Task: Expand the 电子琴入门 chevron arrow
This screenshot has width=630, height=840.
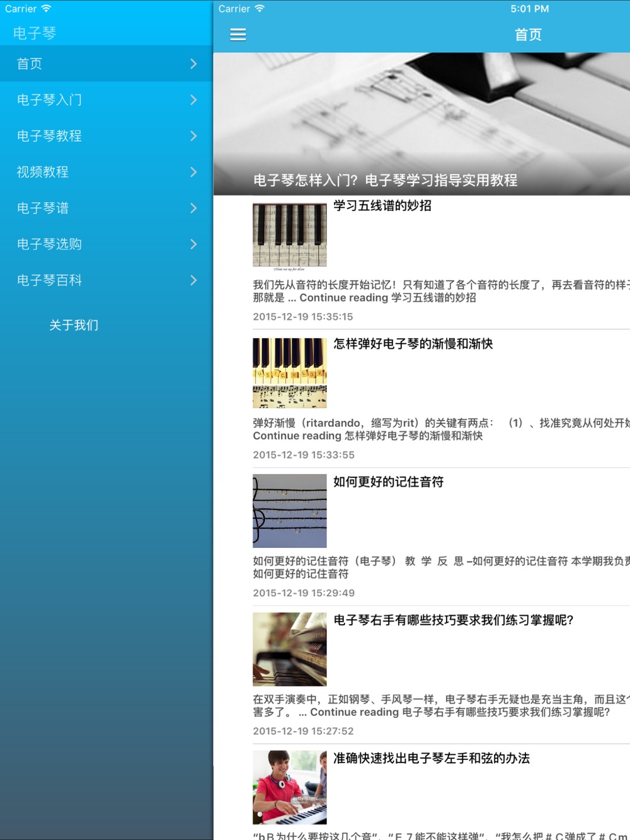Action: (x=193, y=99)
